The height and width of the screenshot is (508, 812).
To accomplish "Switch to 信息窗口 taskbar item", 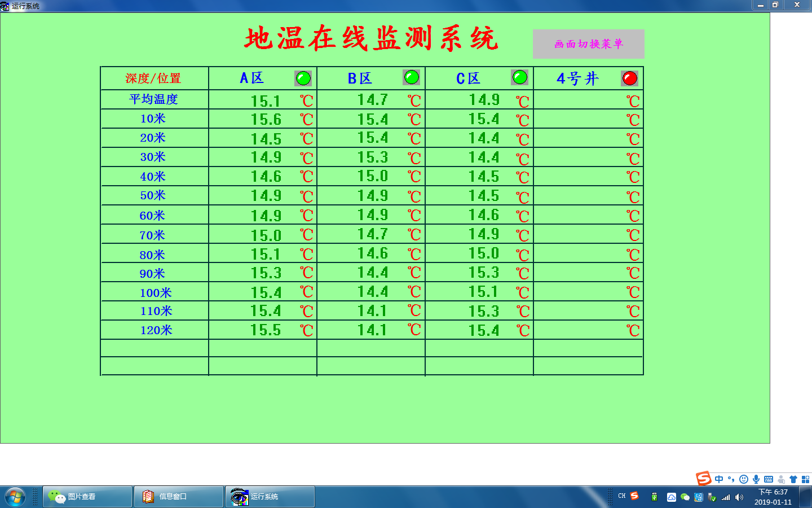I will [179, 497].
